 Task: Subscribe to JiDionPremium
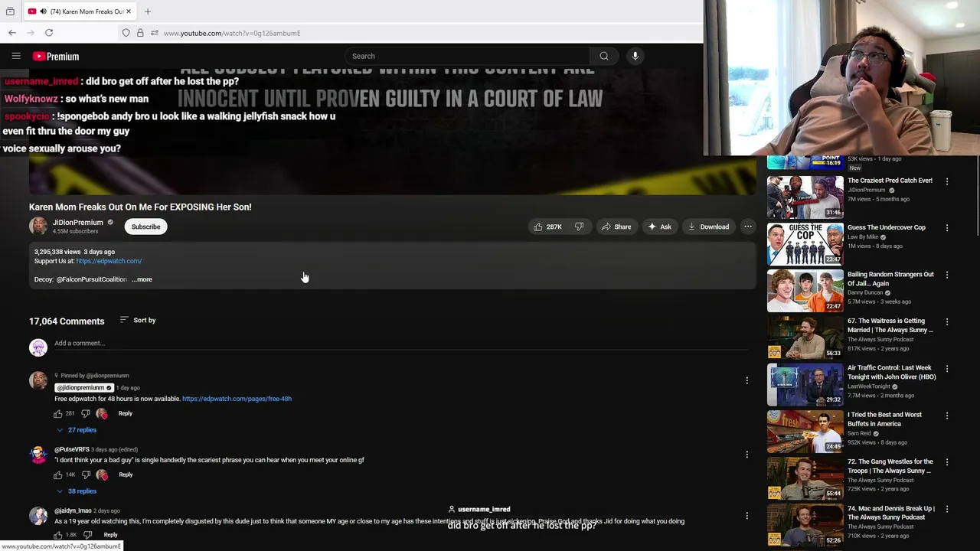click(145, 227)
